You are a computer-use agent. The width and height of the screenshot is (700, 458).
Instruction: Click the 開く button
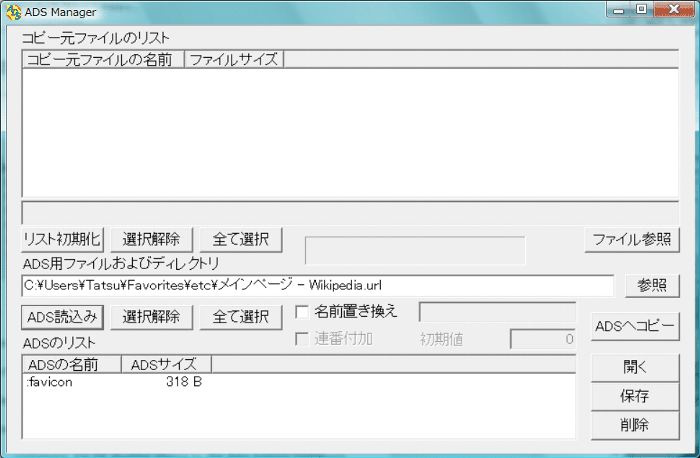[x=635, y=368]
